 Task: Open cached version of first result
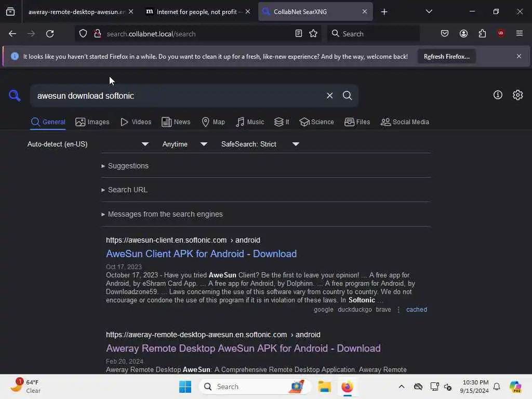click(417, 310)
